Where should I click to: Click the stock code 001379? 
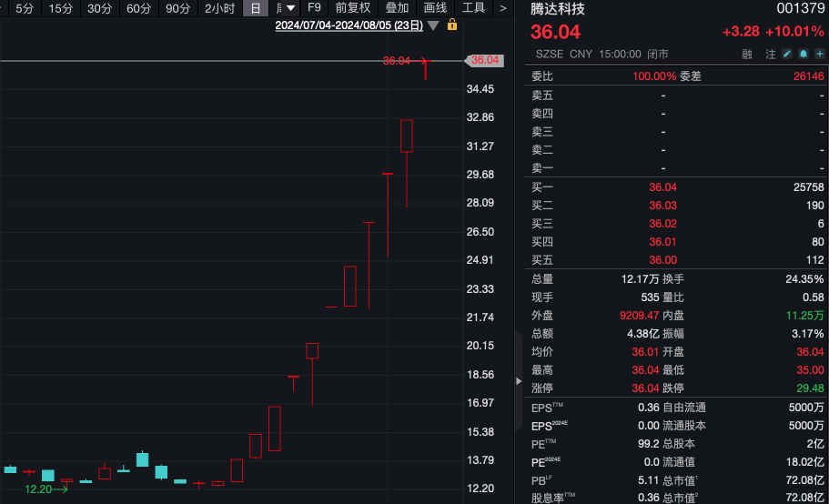click(801, 8)
